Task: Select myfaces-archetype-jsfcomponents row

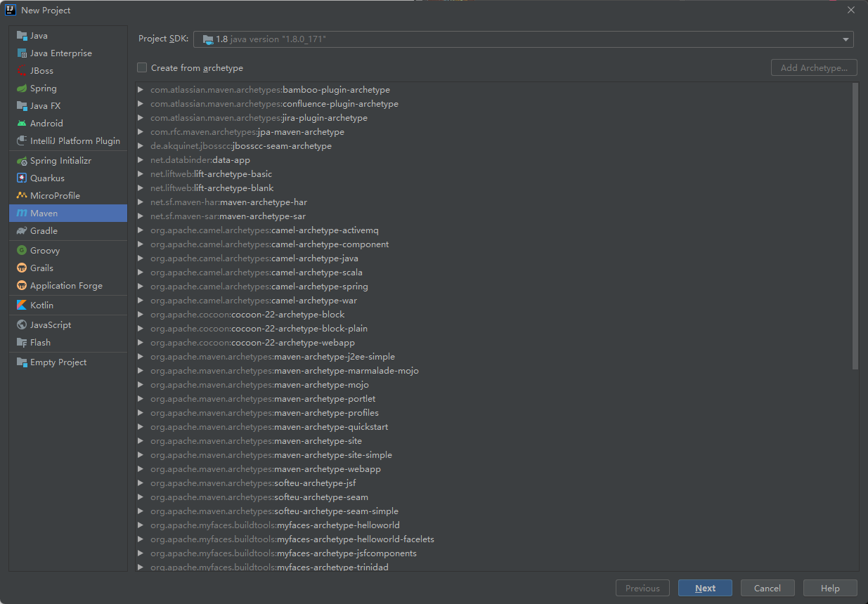Action: pyautogui.click(x=493, y=553)
